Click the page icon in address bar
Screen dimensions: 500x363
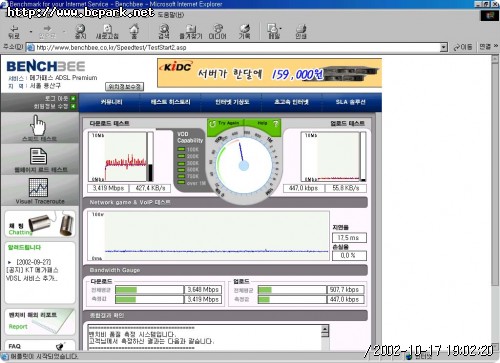(30, 48)
